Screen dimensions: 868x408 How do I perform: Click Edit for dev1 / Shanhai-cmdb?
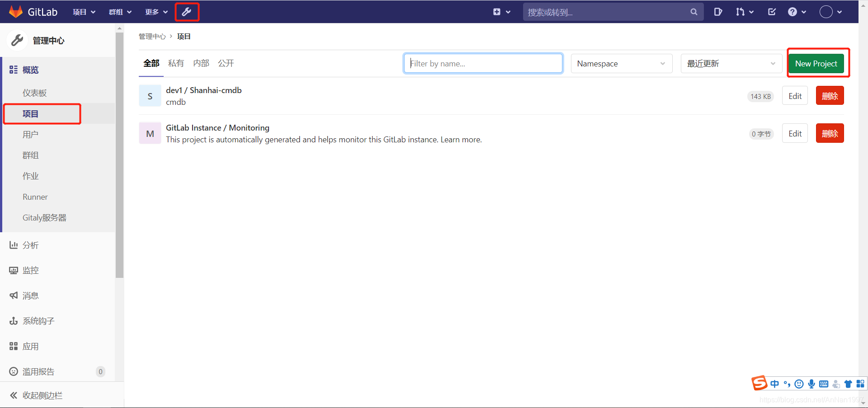[x=795, y=96]
